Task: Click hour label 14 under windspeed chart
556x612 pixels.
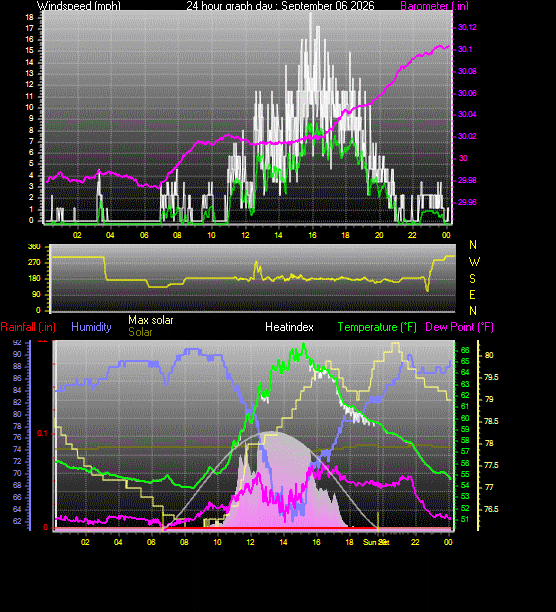Action: (x=278, y=235)
